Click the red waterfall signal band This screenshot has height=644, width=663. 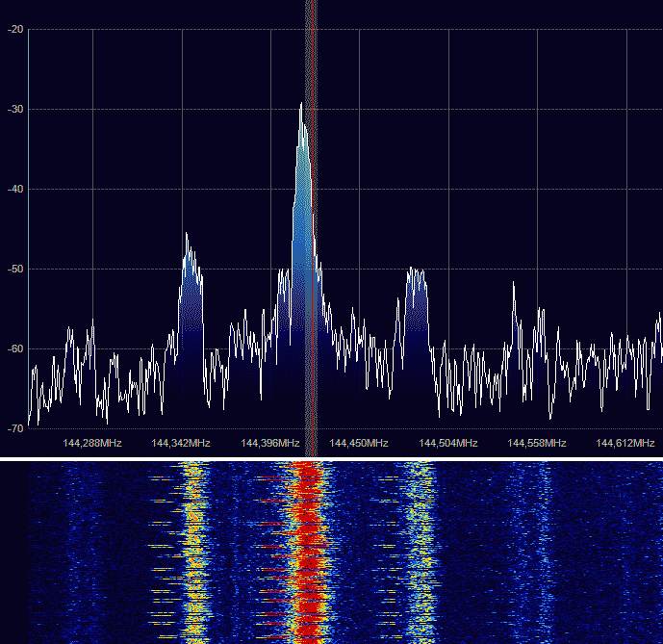click(x=310, y=553)
